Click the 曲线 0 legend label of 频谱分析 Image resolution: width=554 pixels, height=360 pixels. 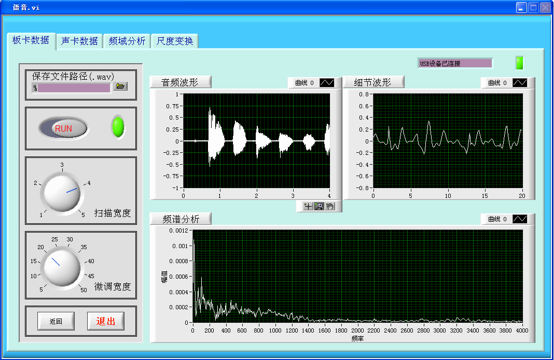[497, 219]
